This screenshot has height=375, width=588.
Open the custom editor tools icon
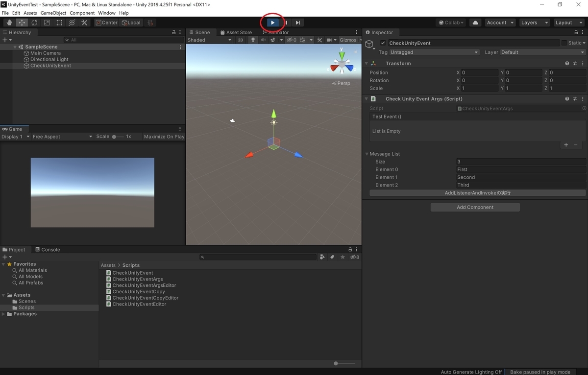pos(84,23)
